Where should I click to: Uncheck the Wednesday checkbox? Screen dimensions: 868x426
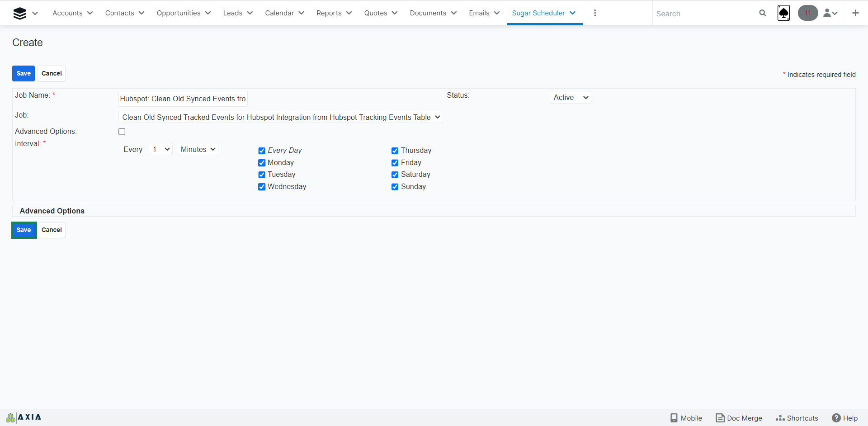point(262,187)
